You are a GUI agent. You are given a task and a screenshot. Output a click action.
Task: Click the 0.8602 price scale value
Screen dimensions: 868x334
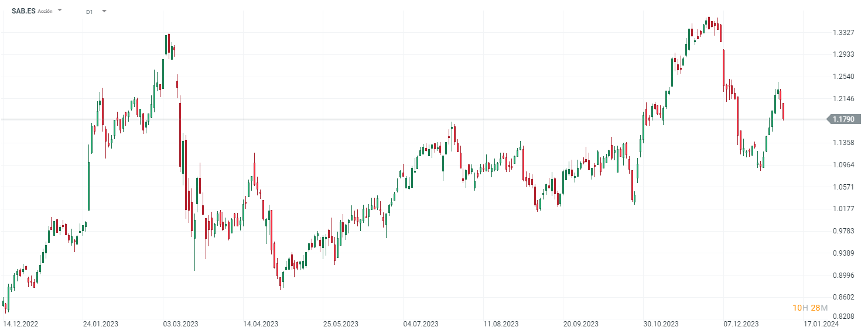click(843, 297)
